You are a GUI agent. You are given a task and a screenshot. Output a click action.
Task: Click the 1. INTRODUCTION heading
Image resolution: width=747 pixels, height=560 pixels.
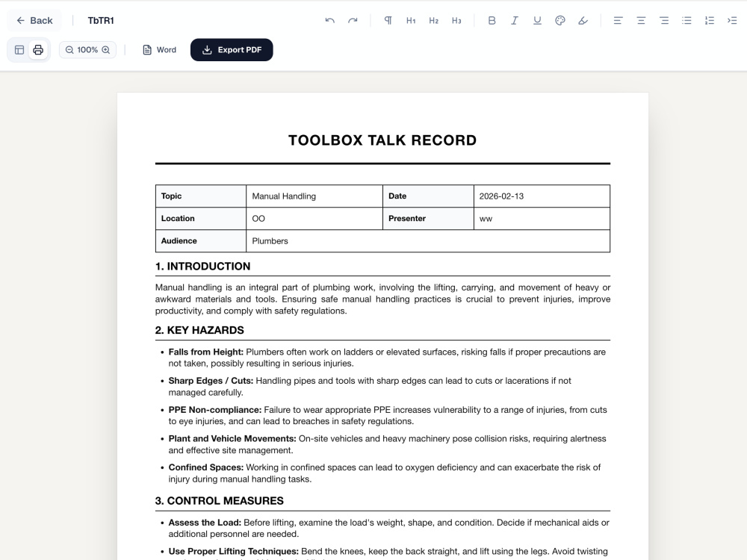pos(203,267)
